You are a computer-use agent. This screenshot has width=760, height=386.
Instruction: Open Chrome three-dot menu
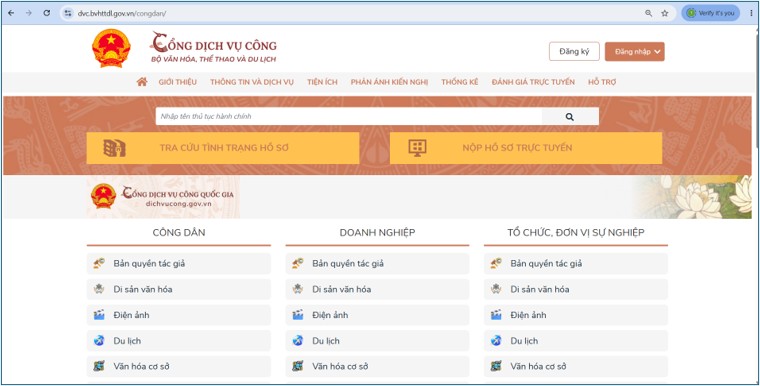(751, 13)
